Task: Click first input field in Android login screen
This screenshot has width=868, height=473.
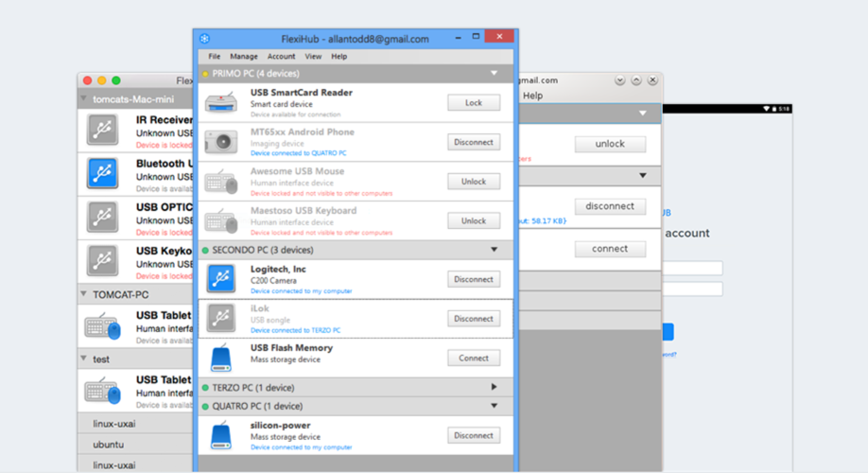Action: (x=692, y=268)
